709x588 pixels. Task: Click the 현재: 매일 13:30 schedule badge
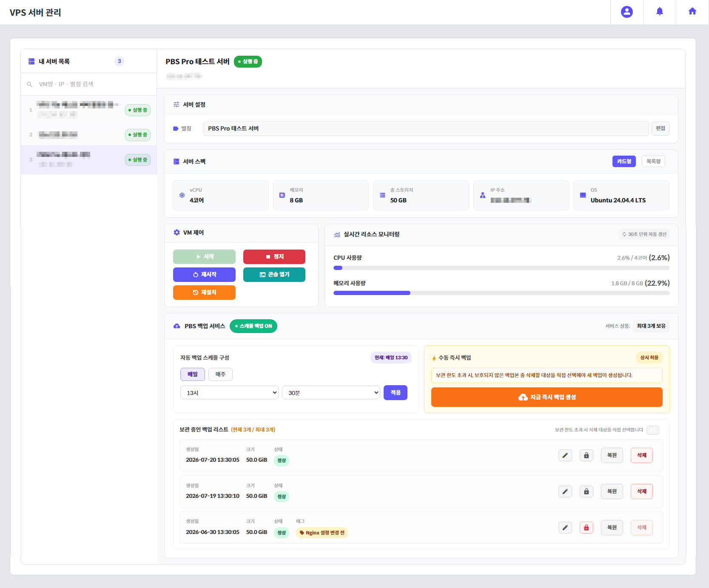391,358
